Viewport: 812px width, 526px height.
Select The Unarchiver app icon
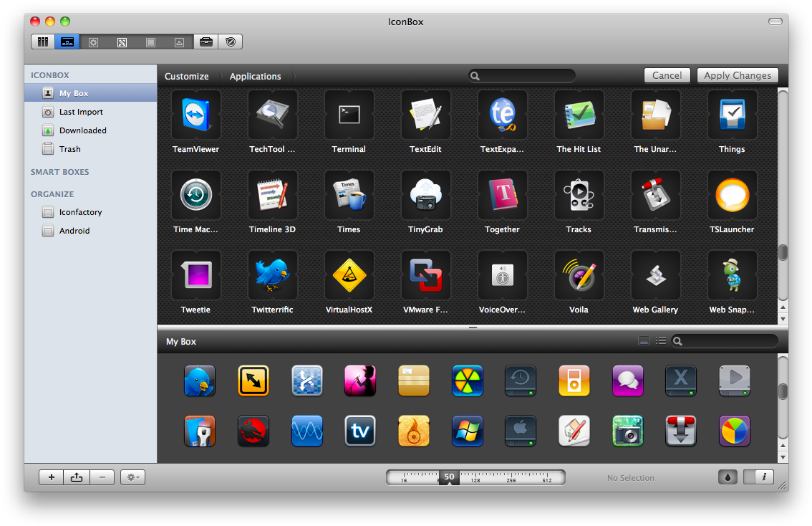[x=656, y=115]
